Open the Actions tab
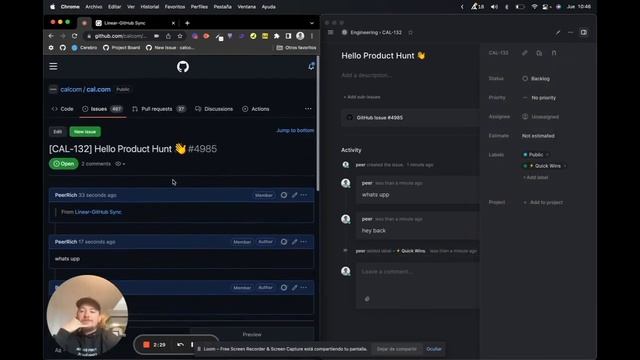This screenshot has height=360, width=640. click(x=256, y=109)
